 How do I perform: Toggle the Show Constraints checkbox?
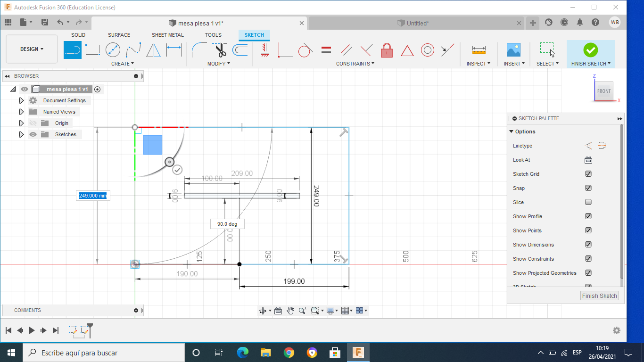pos(588,259)
